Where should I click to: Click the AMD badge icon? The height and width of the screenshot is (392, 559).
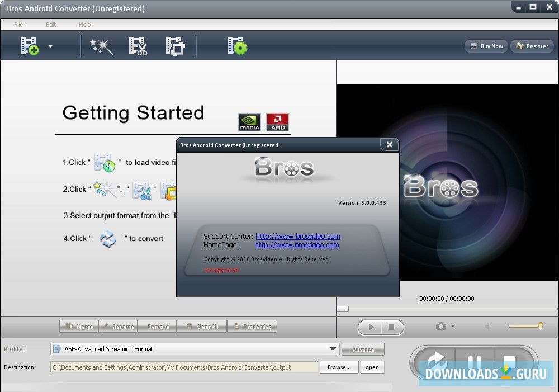tap(277, 122)
